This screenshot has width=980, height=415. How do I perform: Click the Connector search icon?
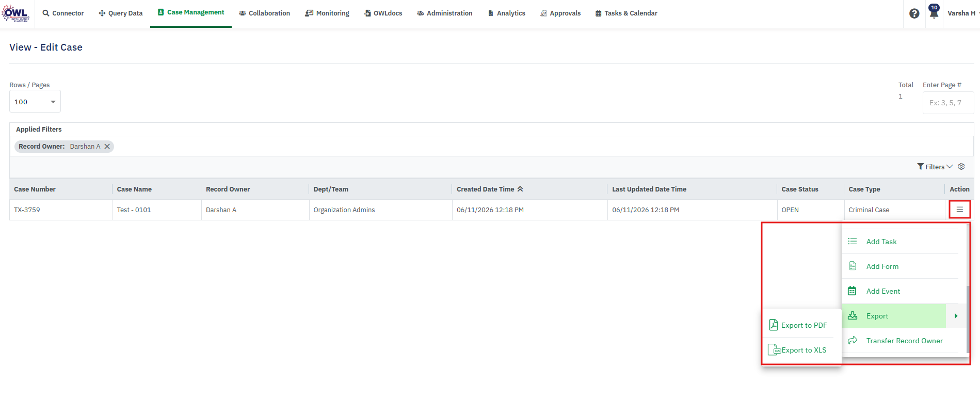46,13
